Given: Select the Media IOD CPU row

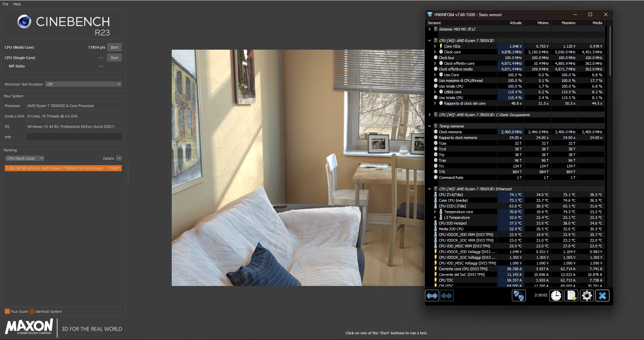Looking at the screenshot, I should pyautogui.click(x=515, y=229).
